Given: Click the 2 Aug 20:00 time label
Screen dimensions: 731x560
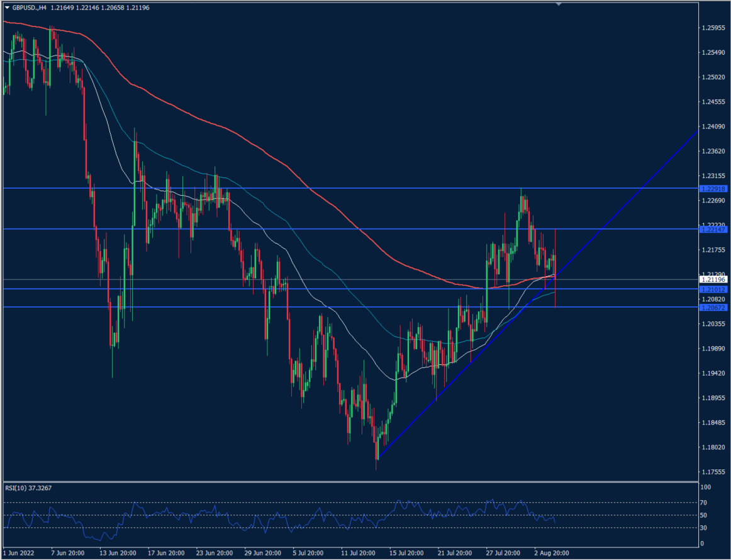Looking at the screenshot, I should pyautogui.click(x=552, y=553).
